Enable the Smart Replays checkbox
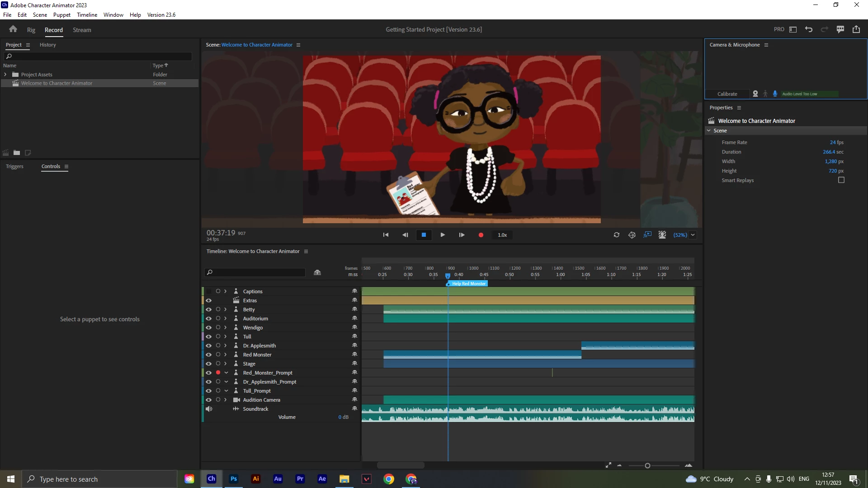This screenshot has width=868, height=488. point(841,180)
